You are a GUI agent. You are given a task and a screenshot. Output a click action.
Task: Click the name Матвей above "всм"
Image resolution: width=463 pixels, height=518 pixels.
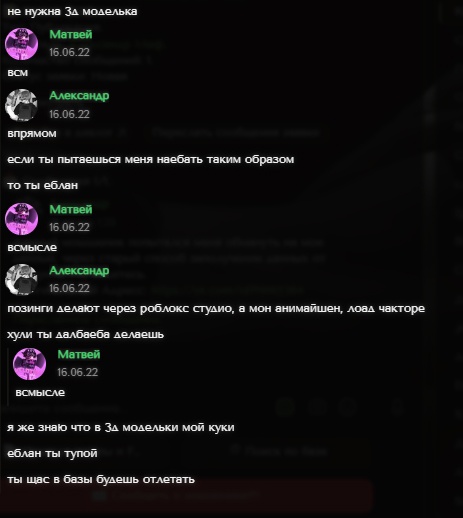tap(71, 34)
